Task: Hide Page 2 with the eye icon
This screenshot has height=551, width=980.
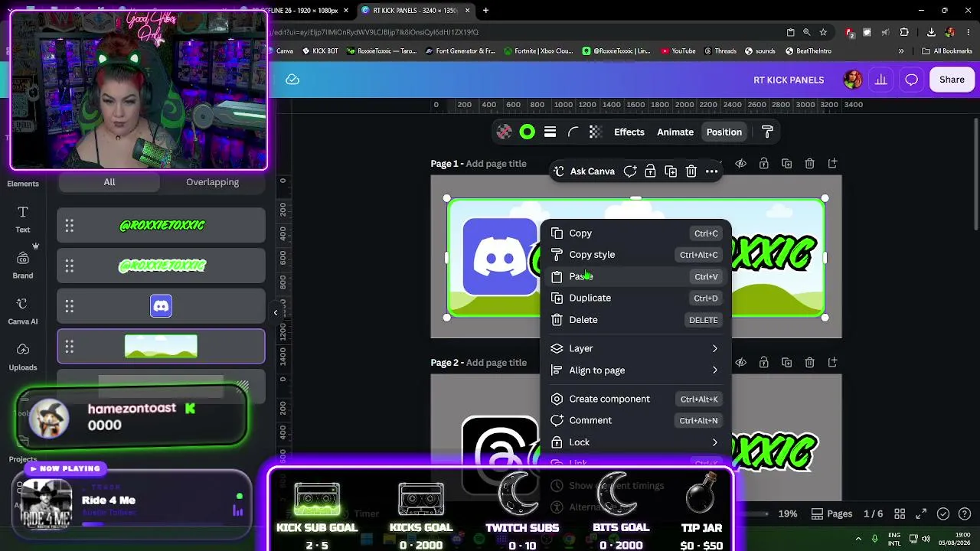Action: [x=740, y=363]
